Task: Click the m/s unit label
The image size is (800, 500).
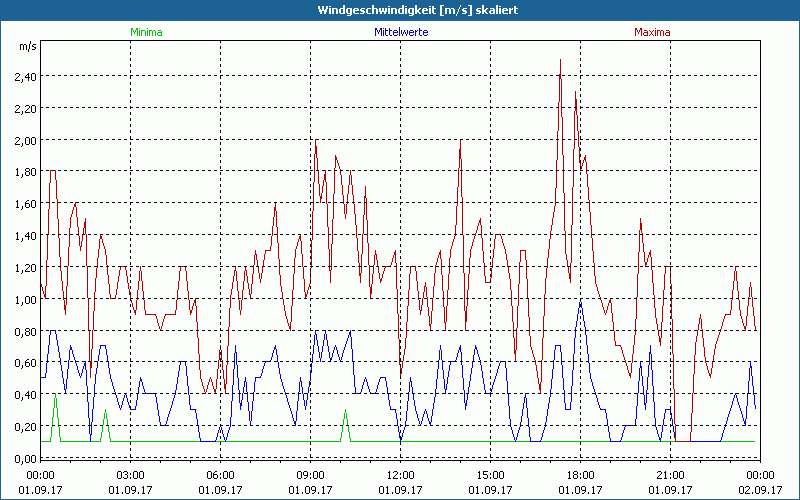Action: tap(26, 47)
